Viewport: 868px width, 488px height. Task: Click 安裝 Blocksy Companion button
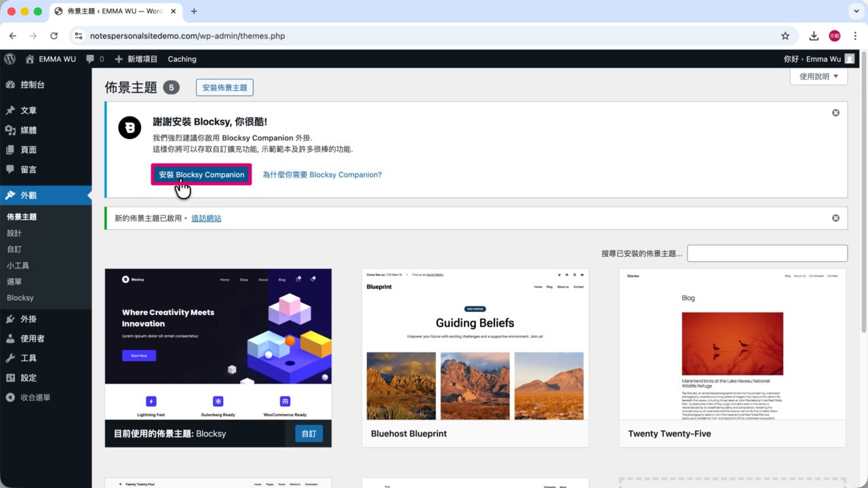tap(201, 174)
